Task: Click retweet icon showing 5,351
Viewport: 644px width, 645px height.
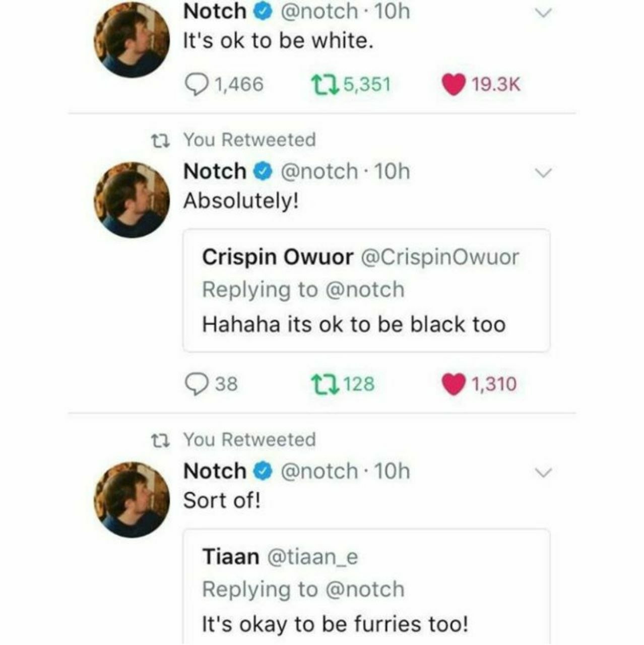Action: point(325,85)
